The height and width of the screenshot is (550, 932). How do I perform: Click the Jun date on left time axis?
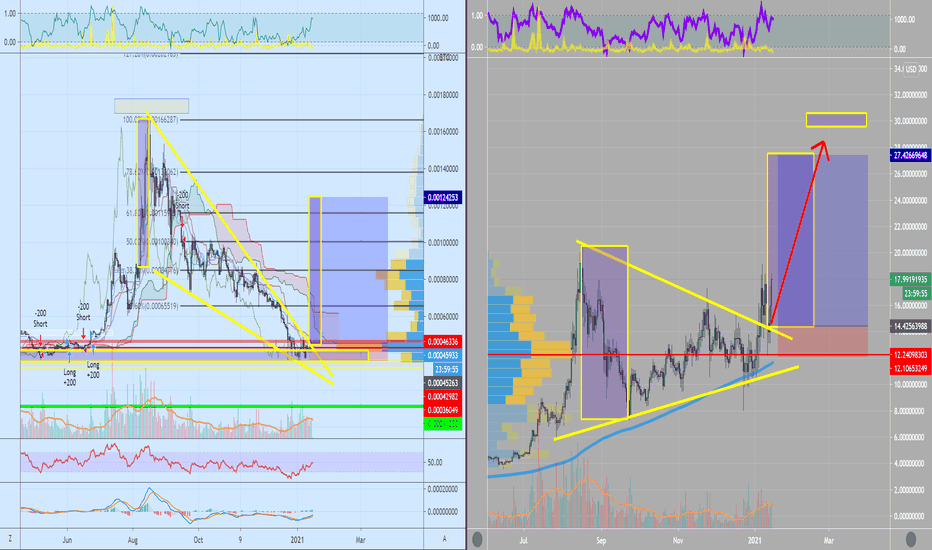pyautogui.click(x=67, y=540)
